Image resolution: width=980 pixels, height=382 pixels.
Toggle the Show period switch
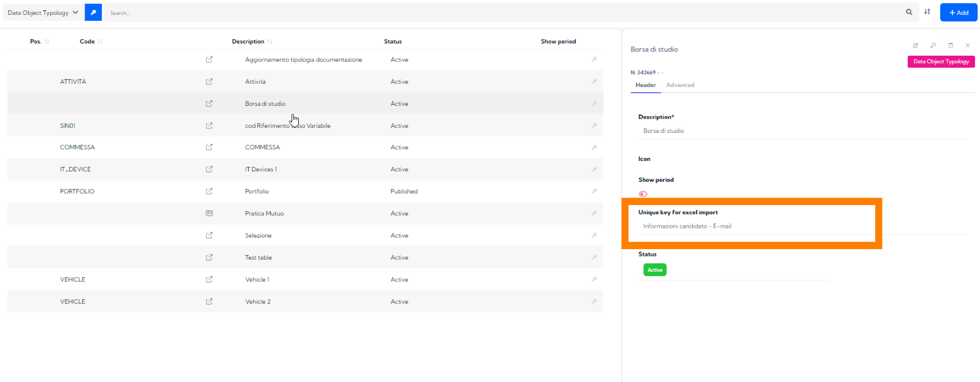pyautogui.click(x=643, y=194)
